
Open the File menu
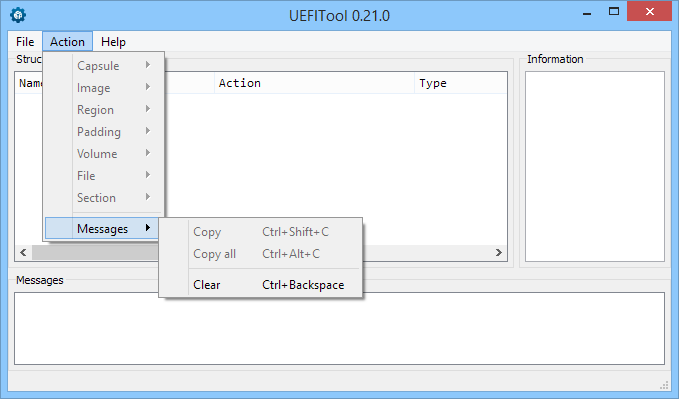point(25,42)
